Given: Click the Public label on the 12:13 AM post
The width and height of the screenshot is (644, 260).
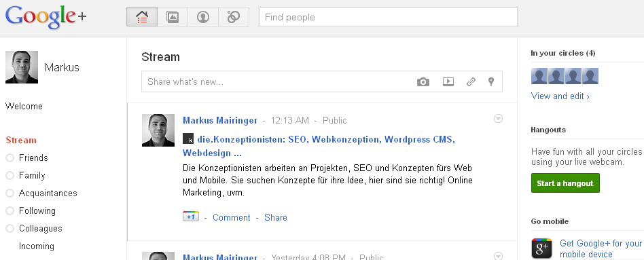Looking at the screenshot, I should click(x=335, y=120).
